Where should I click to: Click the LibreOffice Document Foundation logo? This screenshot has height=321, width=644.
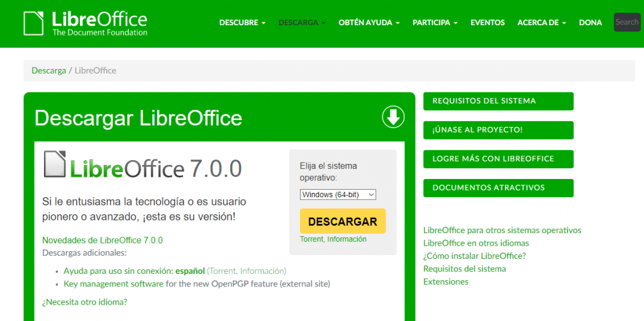click(x=86, y=23)
